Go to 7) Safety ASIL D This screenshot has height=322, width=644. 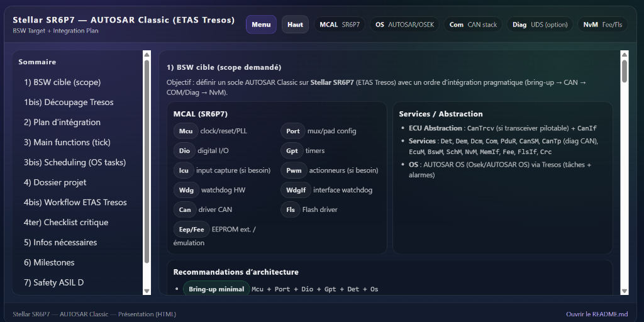tap(54, 282)
